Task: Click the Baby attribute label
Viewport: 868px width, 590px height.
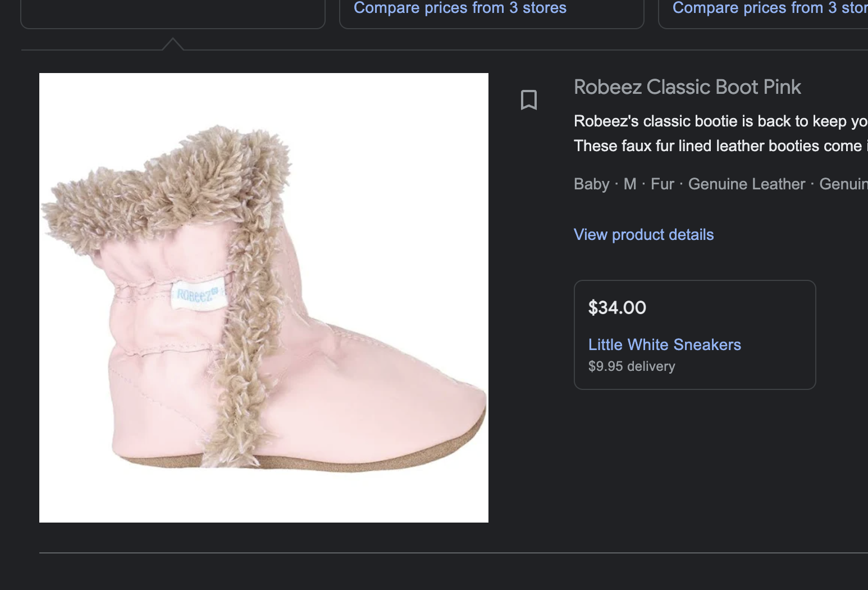Action: (591, 184)
